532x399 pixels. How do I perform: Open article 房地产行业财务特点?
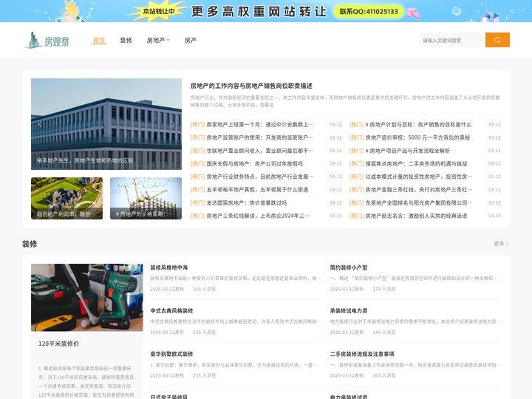pyautogui.click(x=260, y=177)
